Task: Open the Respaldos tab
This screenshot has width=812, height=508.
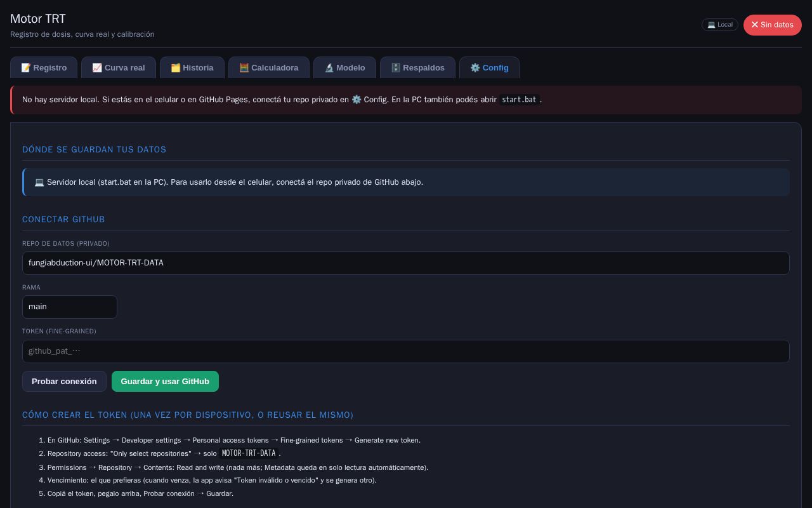Action: 417,68
